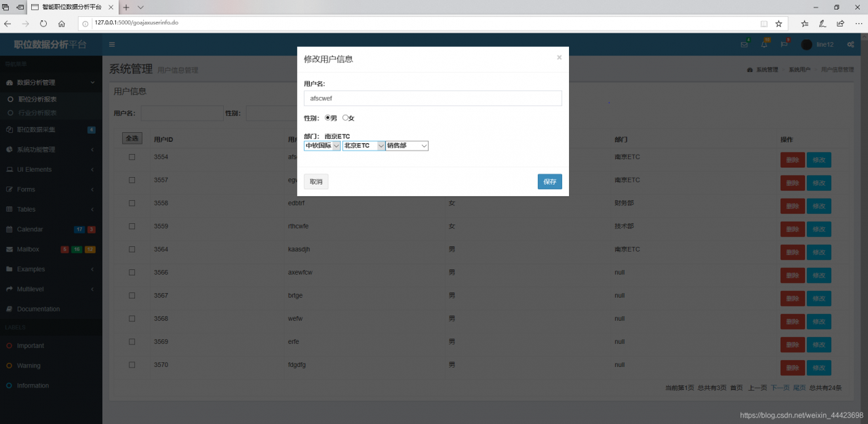
Task: Open 职位数据采集 sidebar item
Action: pyautogui.click(x=51, y=130)
